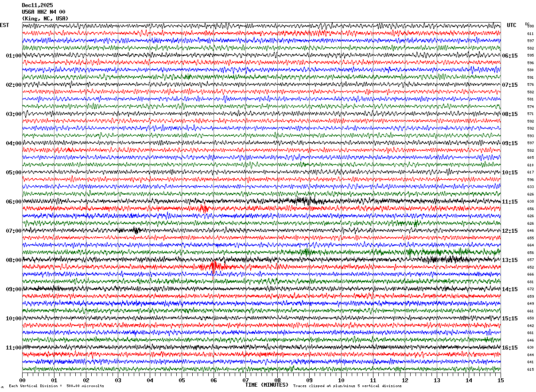The image size is (536, 392).
Task: Click the date label Dec11,2025
Action: (37, 5)
